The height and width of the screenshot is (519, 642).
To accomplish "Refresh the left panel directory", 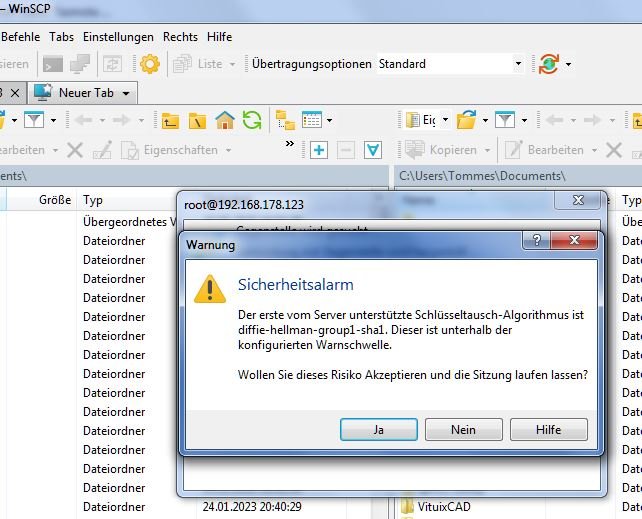I will 251,121.
